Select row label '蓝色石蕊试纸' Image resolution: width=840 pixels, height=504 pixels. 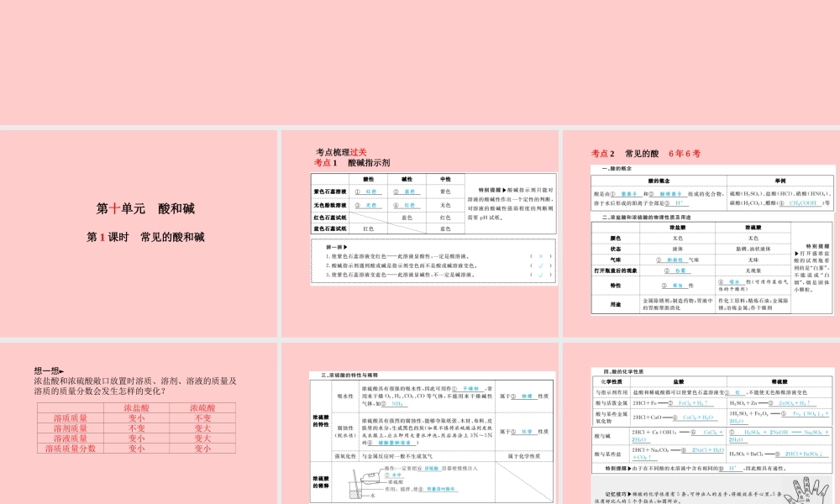tap(330, 228)
